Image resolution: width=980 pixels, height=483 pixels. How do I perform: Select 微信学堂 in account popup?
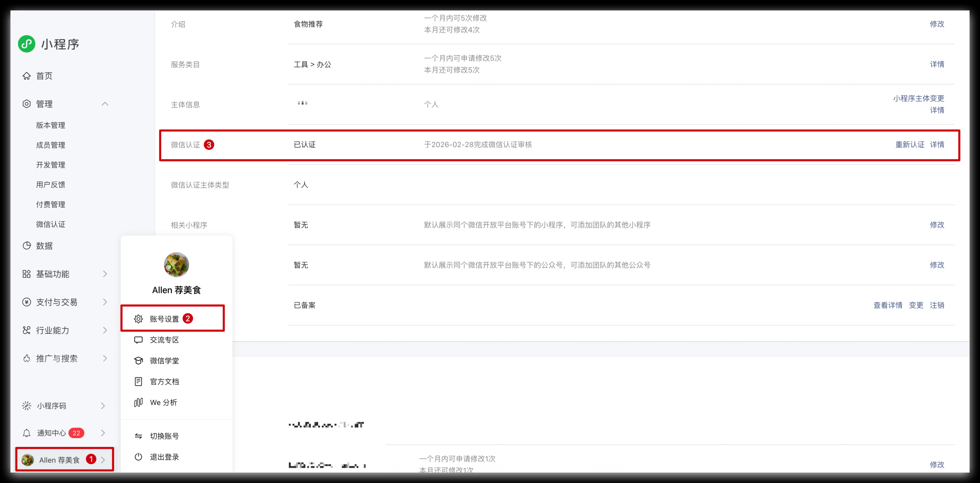click(164, 361)
